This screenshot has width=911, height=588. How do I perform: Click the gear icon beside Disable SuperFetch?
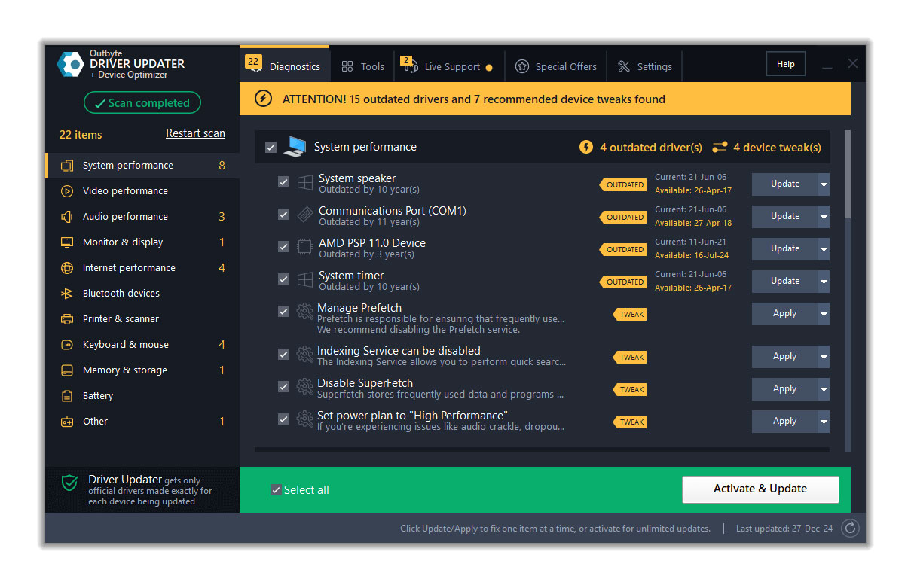305,387
